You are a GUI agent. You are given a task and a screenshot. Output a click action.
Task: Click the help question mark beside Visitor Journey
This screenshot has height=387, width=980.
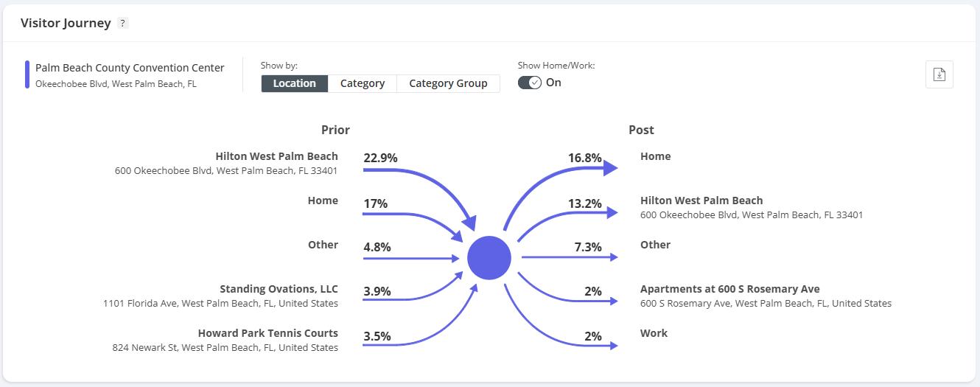(123, 23)
